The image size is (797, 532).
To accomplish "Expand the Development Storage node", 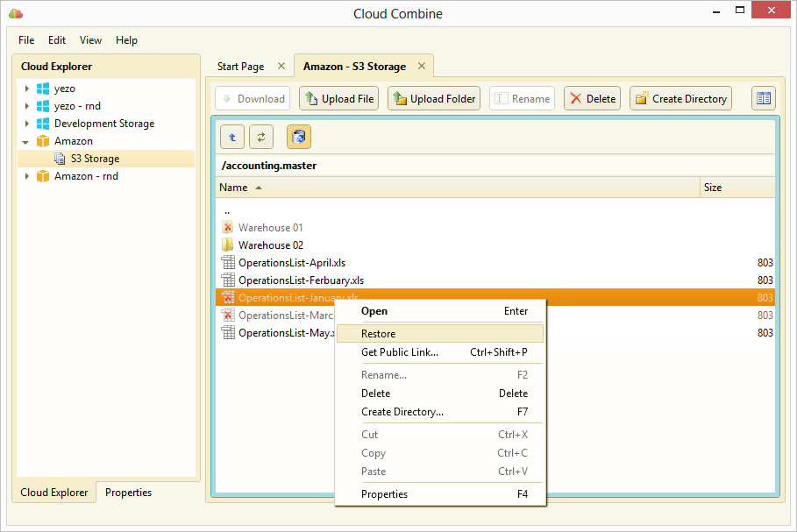I will click(x=27, y=124).
